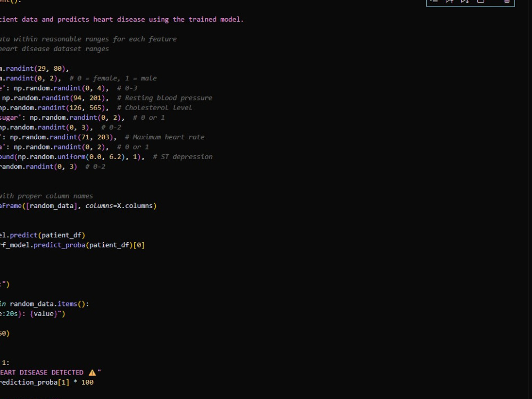Screen dimensions: 532x399
Task: Click the "[1]" index in prediction_proba
Action: tap(63, 383)
